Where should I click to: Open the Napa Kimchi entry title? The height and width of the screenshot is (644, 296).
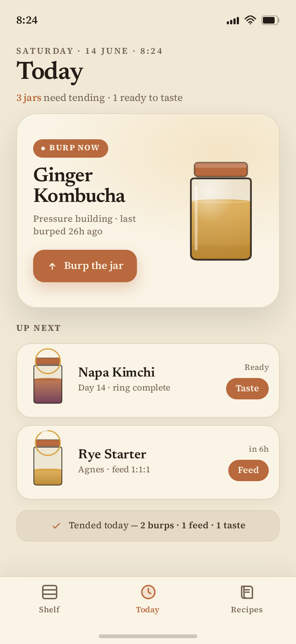pos(116,372)
